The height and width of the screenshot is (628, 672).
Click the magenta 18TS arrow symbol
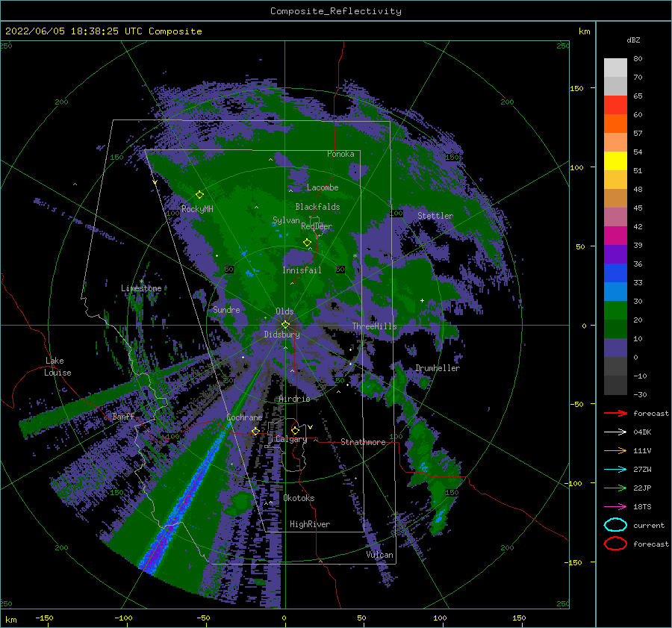coord(615,507)
